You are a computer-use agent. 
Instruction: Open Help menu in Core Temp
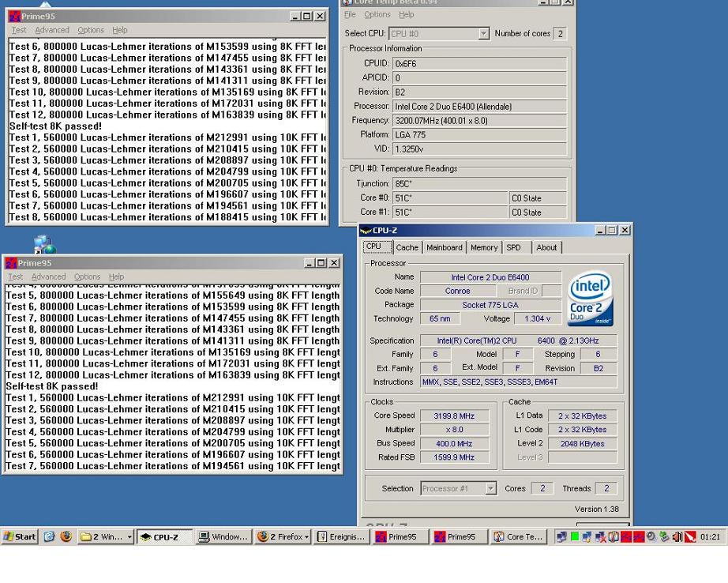click(x=407, y=15)
